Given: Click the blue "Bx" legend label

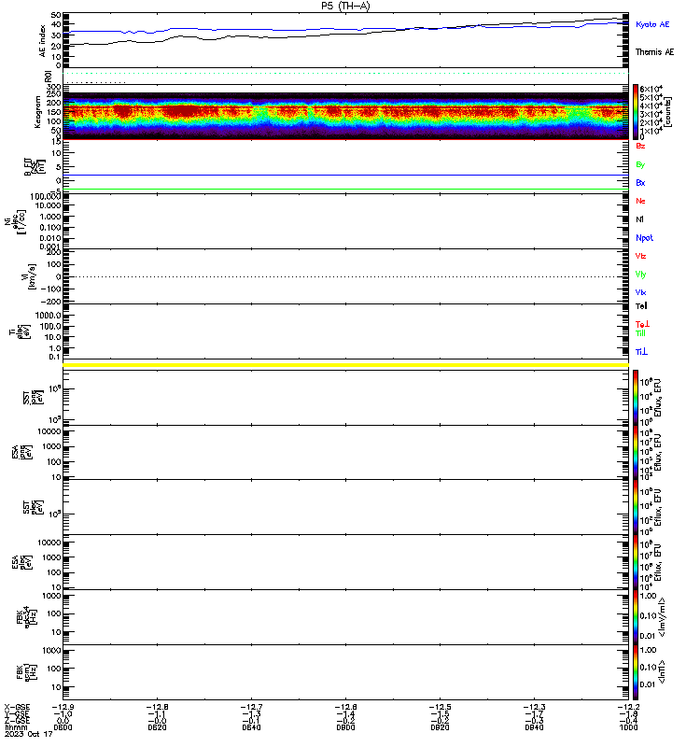Looking at the screenshot, I should click(640, 183).
